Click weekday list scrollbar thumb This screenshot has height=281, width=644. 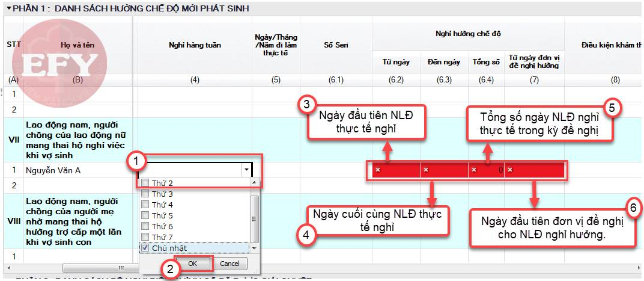tap(255, 219)
